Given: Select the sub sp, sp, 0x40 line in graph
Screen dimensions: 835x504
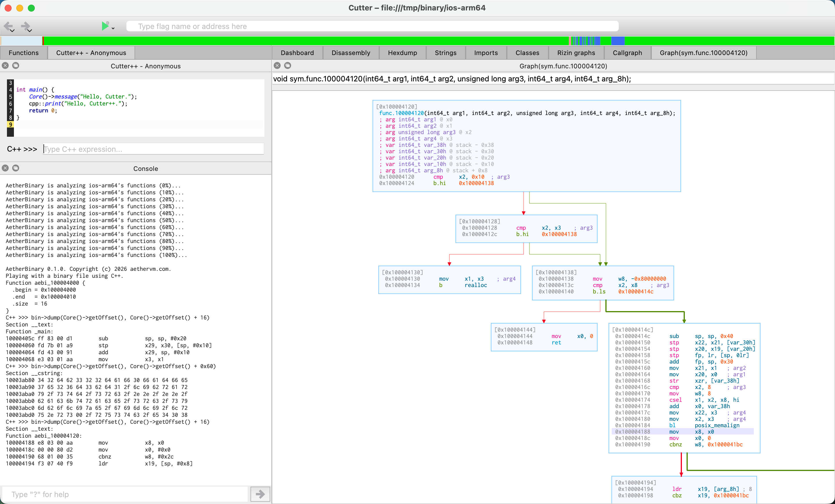Looking at the screenshot, I should 674,336.
